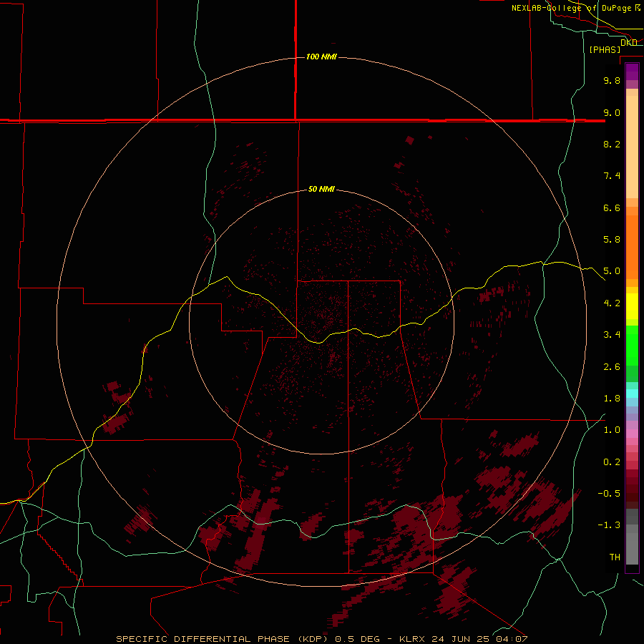Click the 1.8 scale value
The height and width of the screenshot is (644, 644).
click(612, 399)
